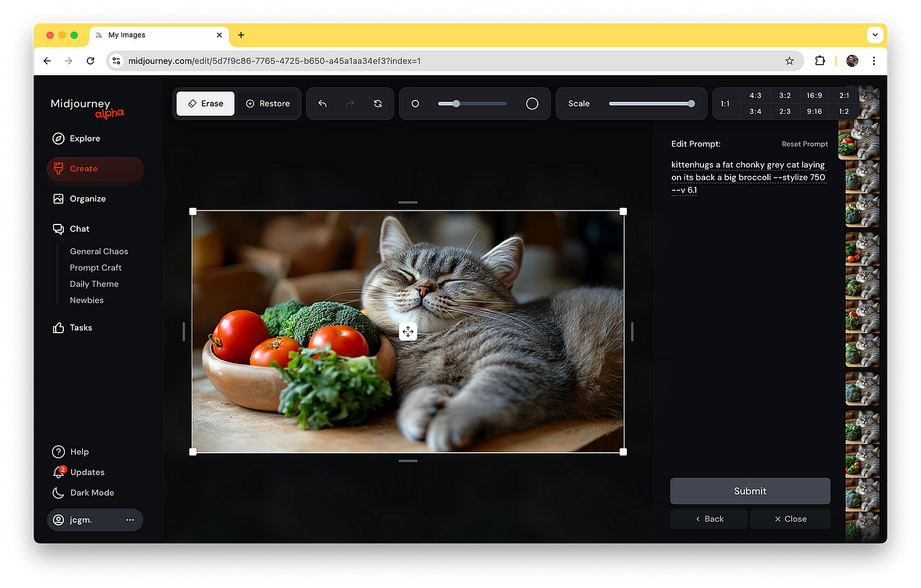Click into the Edit Prompt text field
921x588 pixels.
750,178
